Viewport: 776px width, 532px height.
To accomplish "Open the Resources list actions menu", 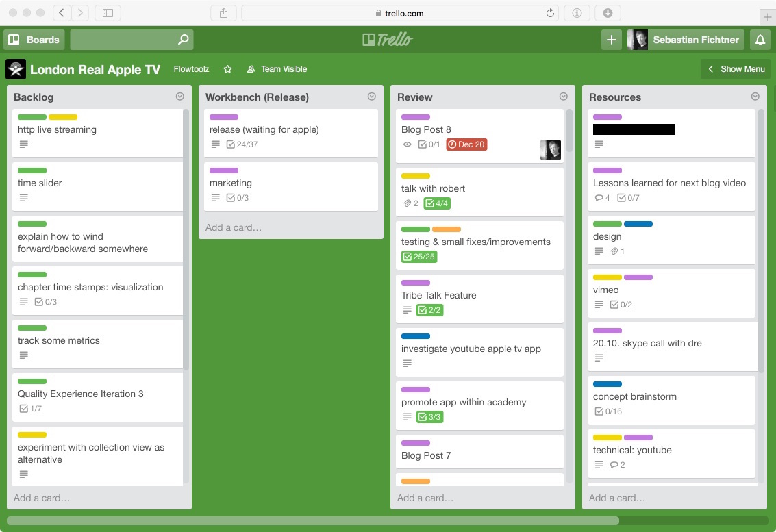I will pyautogui.click(x=755, y=97).
